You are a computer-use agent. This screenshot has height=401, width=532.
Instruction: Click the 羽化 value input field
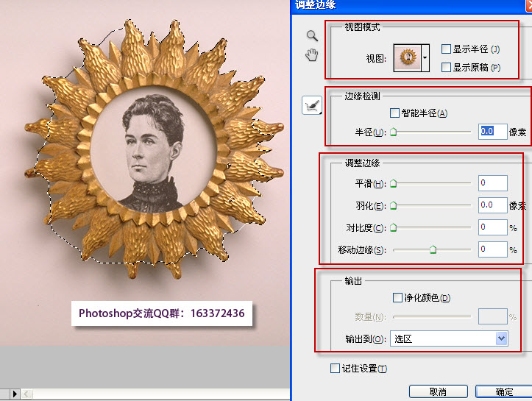pos(493,205)
